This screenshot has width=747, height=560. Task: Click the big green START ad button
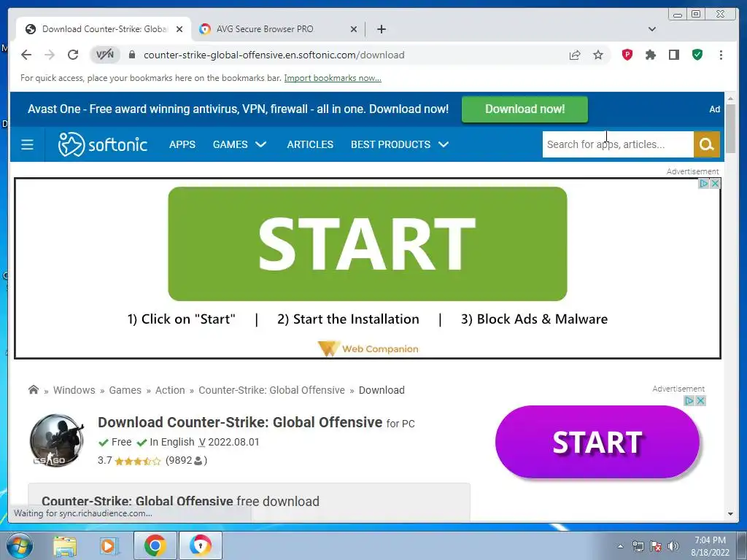(368, 244)
